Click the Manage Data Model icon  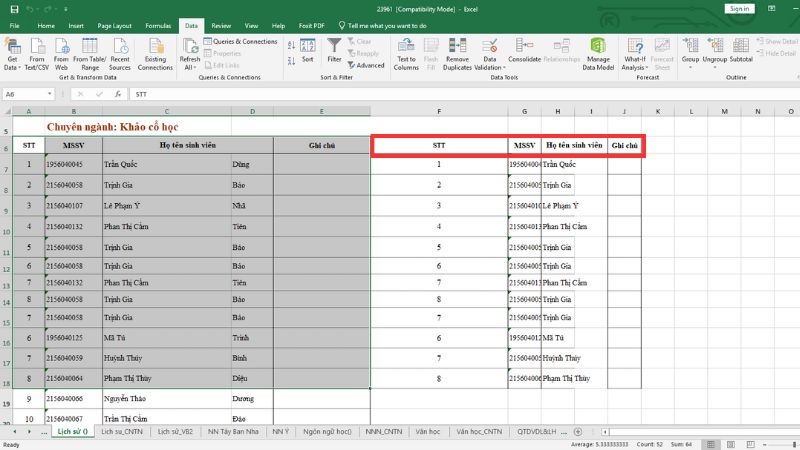599,48
